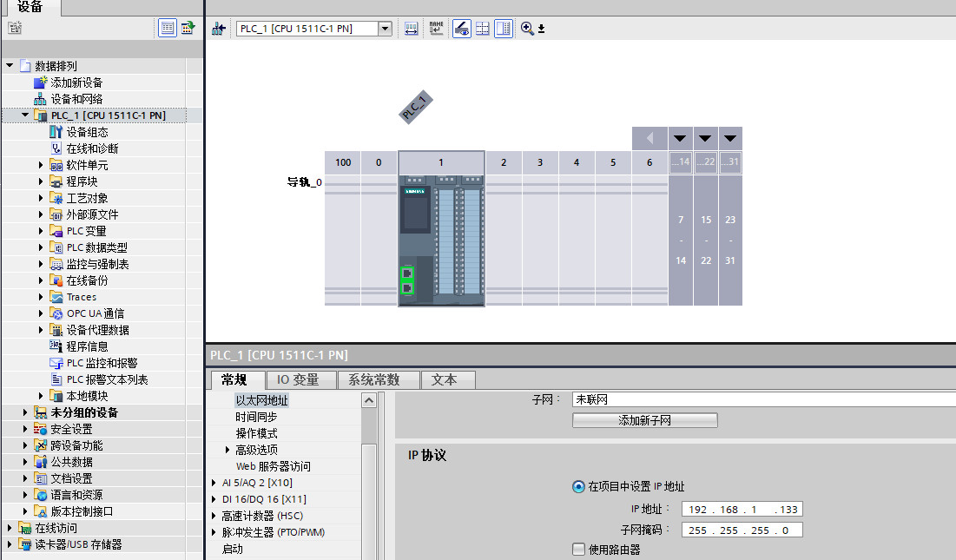This screenshot has height=560, width=956.
Task: Click the magnifier zoom icon
Action: pos(527,29)
